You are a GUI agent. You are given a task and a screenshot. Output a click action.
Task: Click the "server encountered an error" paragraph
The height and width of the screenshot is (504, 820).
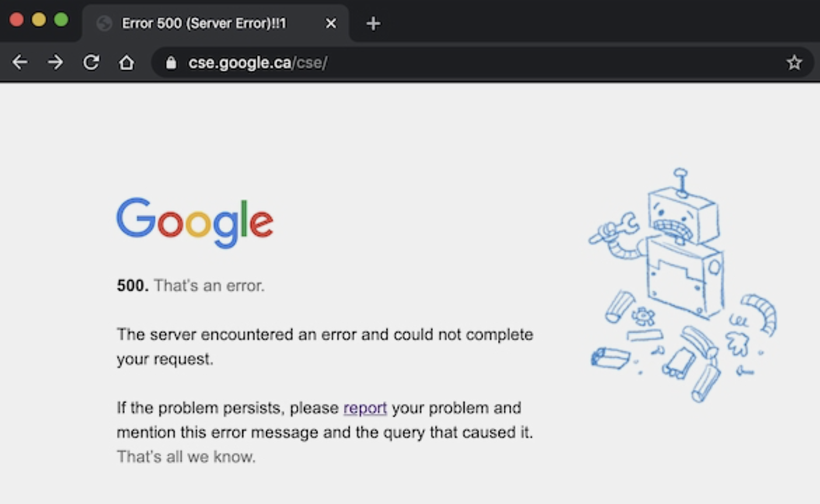tap(324, 346)
